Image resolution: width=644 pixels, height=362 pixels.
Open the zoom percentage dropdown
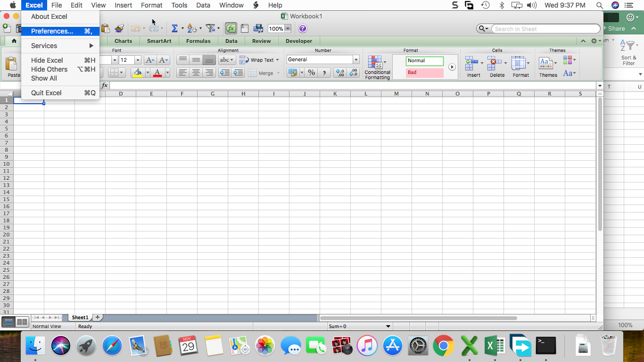(288, 29)
